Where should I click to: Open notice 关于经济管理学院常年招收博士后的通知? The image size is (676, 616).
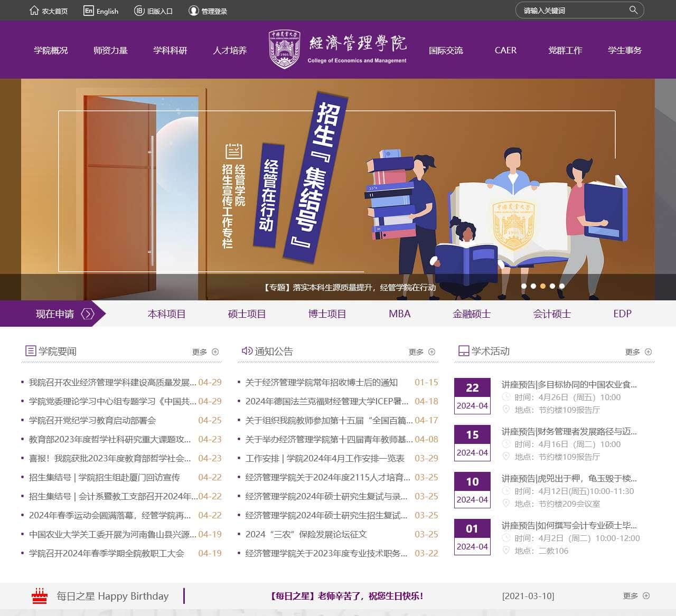pos(322,383)
